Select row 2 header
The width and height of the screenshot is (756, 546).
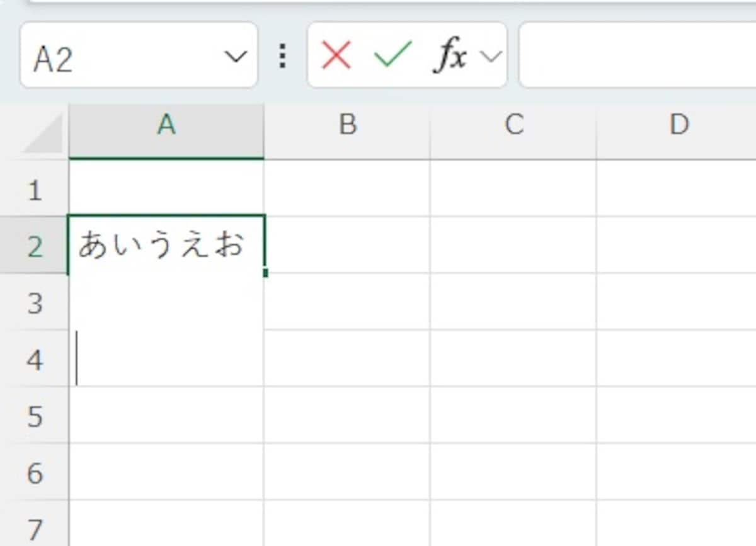click(x=35, y=244)
